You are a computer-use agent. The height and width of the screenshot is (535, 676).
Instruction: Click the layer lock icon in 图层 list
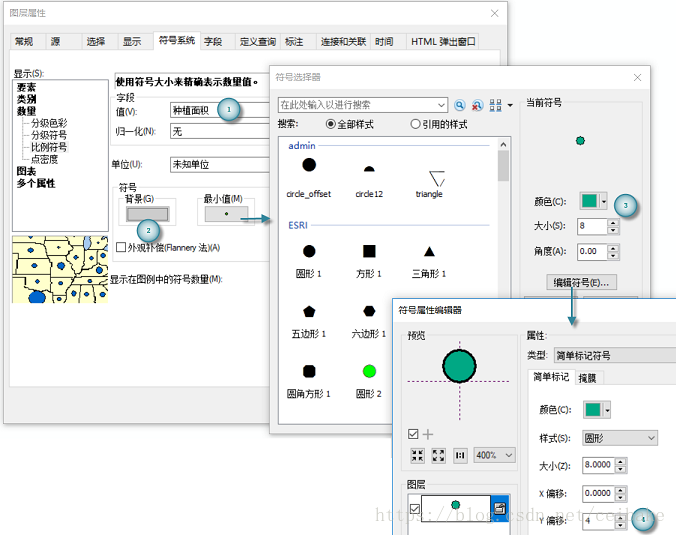tap(500, 508)
